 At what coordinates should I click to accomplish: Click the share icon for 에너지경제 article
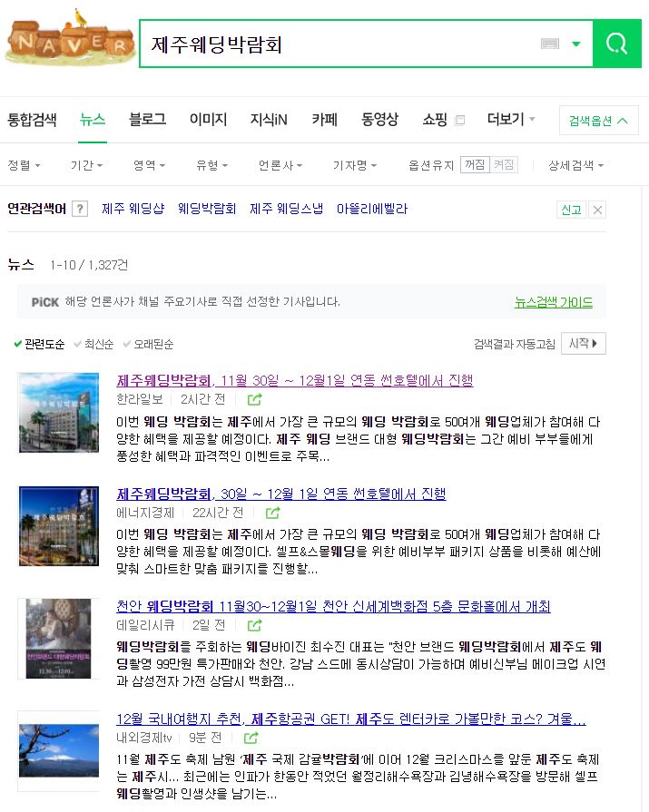tap(272, 513)
